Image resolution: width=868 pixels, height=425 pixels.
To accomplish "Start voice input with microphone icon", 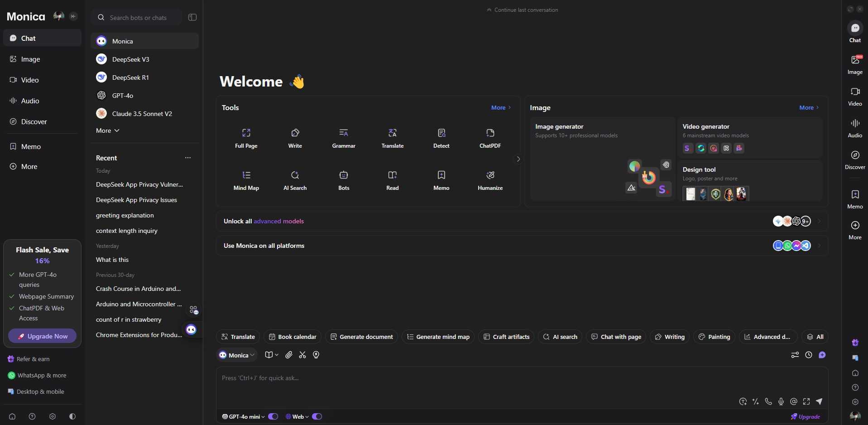I will 781,401.
